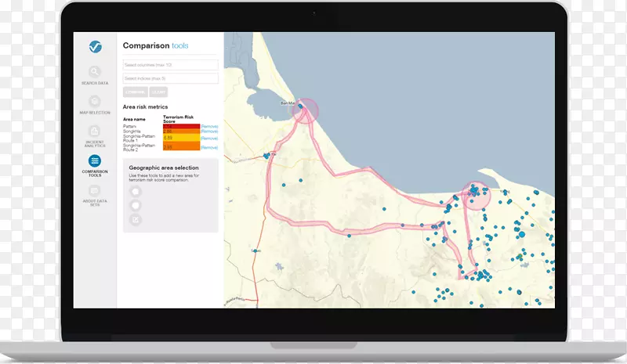Open the Incident Analytics icon

[x=95, y=130]
